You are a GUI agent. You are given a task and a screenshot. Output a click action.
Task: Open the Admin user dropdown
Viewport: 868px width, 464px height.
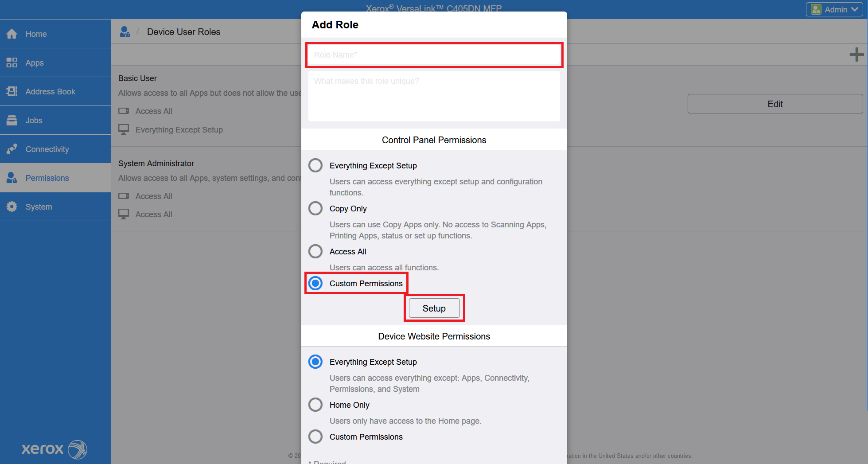click(x=834, y=9)
